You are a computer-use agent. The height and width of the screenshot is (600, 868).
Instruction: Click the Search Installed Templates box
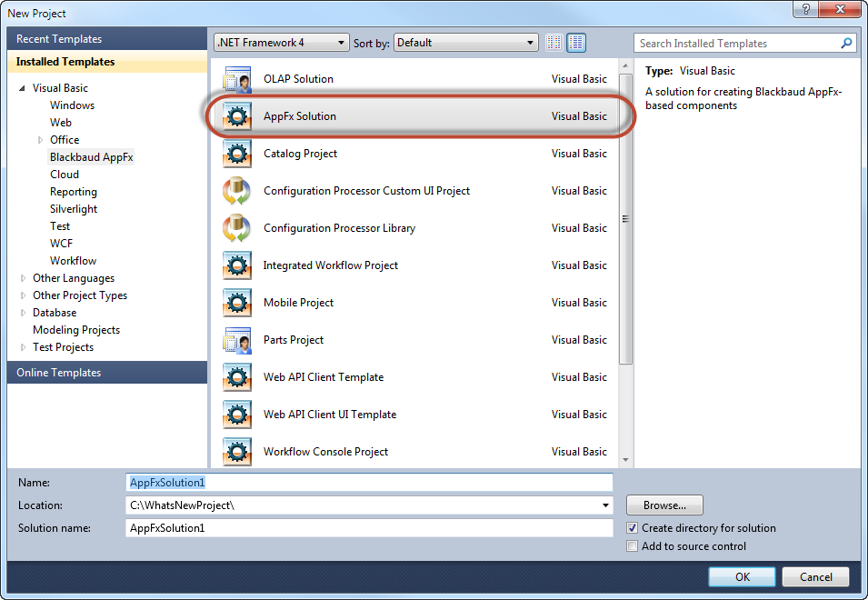745,43
